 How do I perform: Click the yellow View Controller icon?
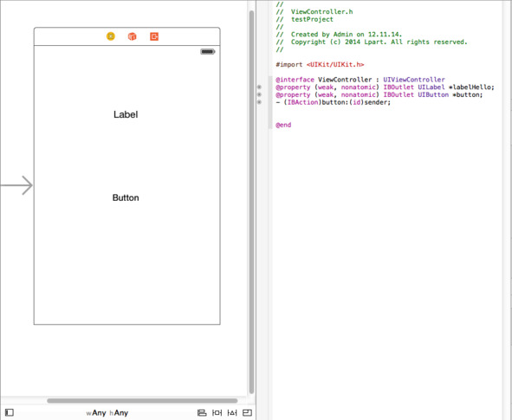pyautogui.click(x=111, y=36)
